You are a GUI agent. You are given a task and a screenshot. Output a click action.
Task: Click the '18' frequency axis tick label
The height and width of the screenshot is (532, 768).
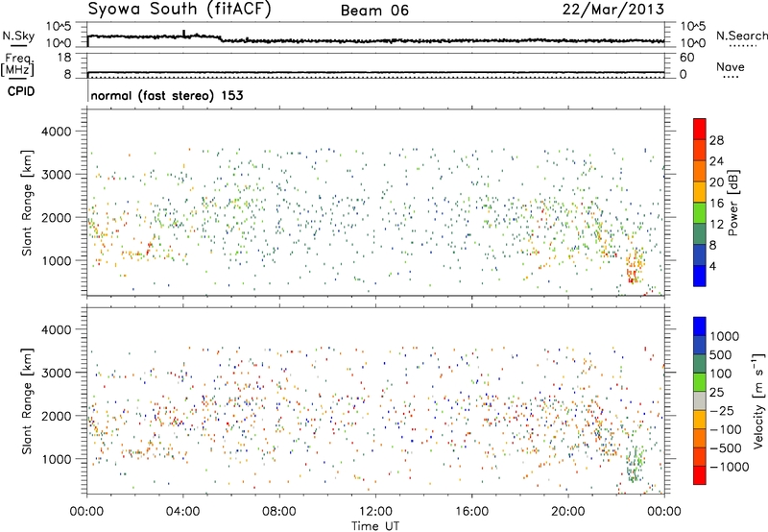(64, 58)
